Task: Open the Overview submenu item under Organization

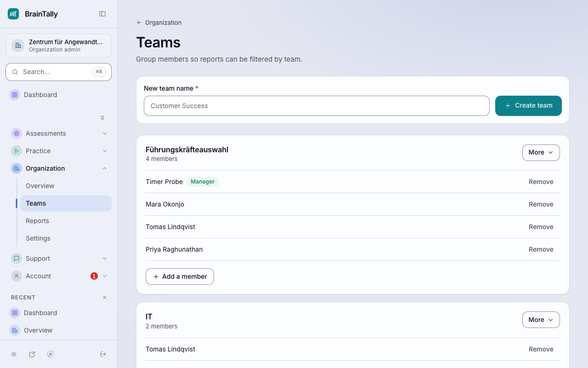Action: coord(66,186)
